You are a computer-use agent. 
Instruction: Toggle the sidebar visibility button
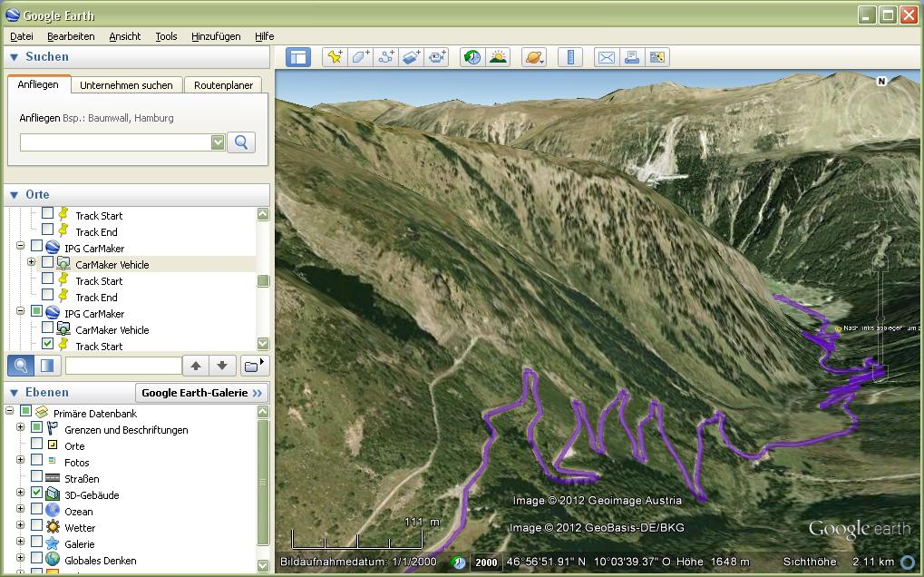(x=298, y=57)
